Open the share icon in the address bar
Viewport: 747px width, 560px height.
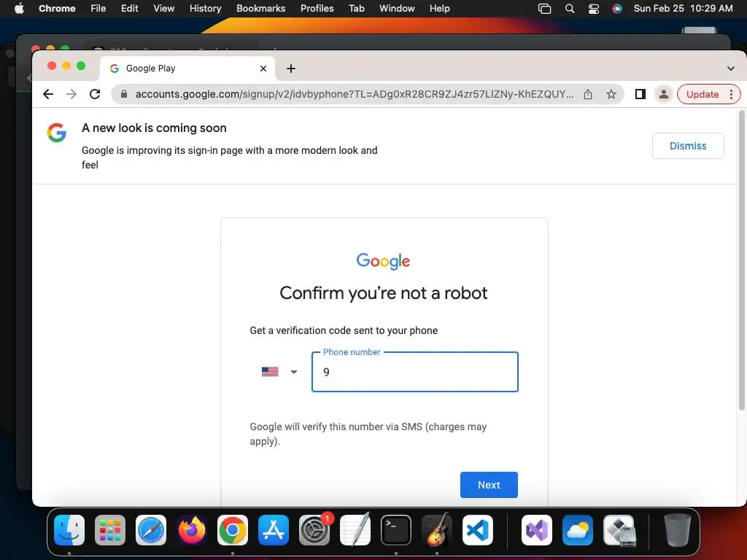pos(588,94)
